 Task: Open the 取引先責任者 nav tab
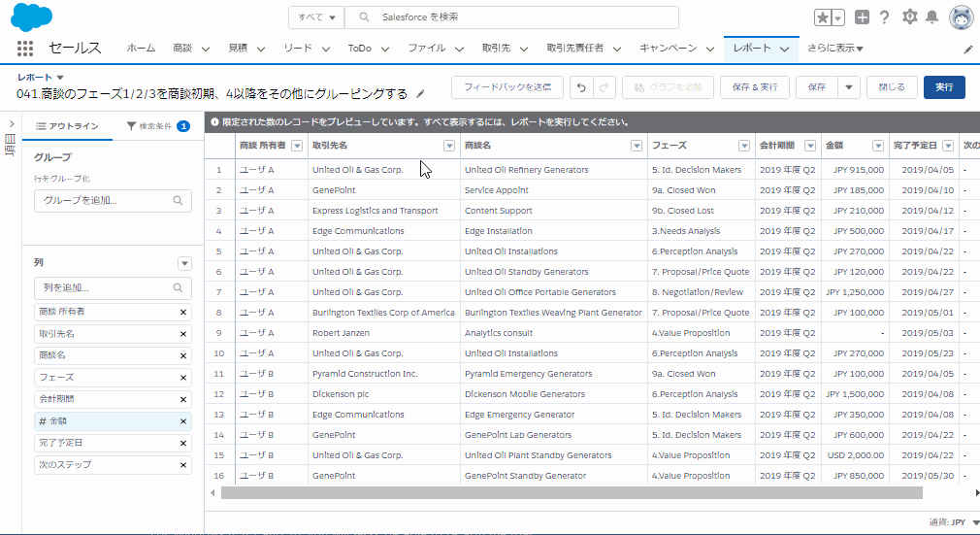[x=575, y=49]
